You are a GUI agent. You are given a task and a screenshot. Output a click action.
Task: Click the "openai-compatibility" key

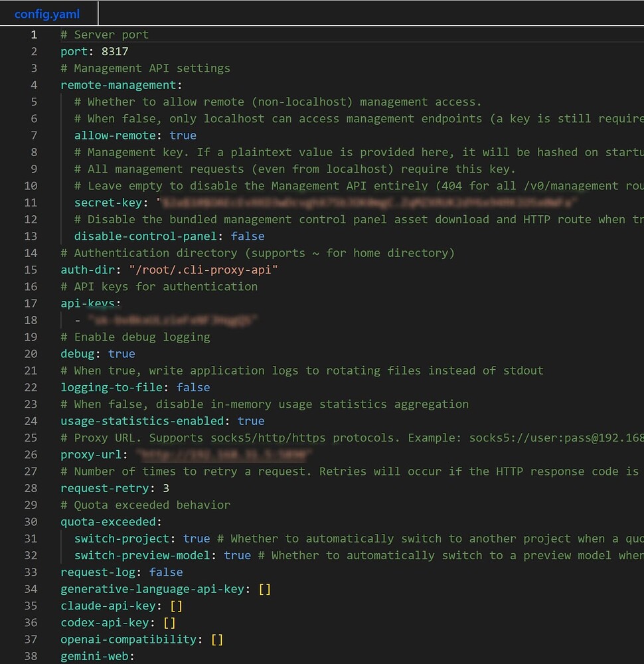point(129,639)
